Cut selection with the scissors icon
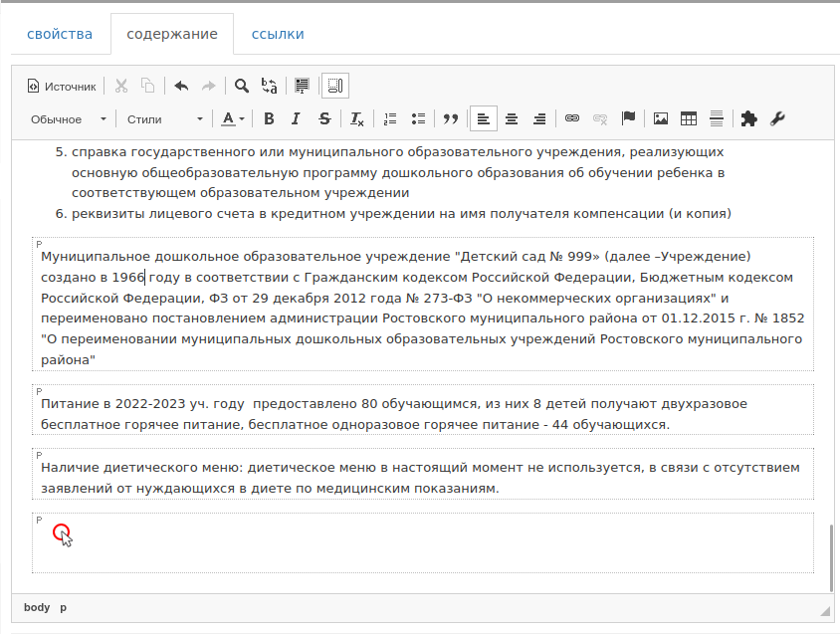The width and height of the screenshot is (840, 634). [121, 86]
